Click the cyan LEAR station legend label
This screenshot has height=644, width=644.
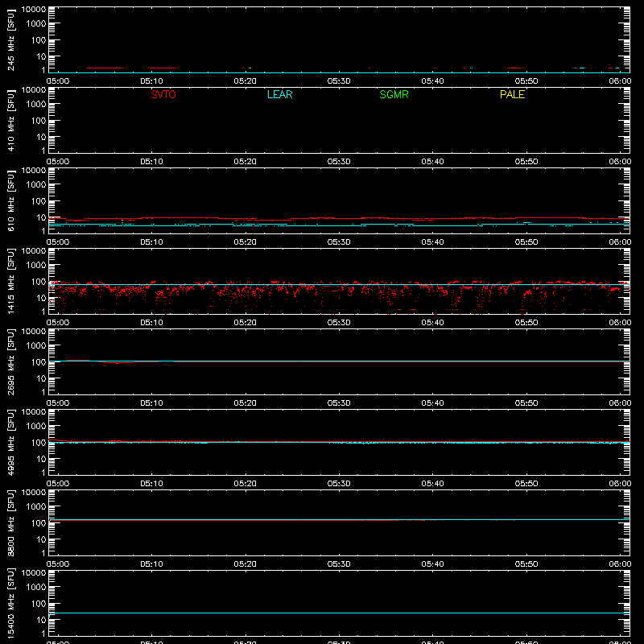[x=279, y=94]
